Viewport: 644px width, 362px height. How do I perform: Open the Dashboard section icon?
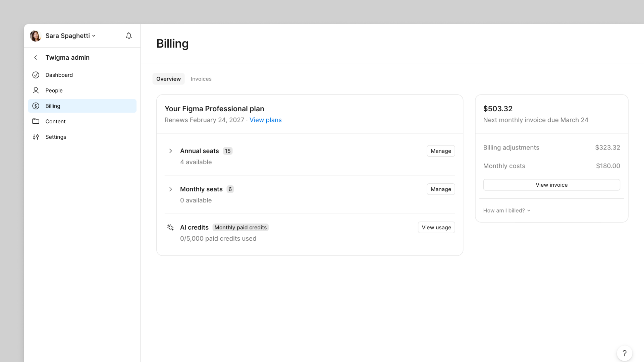[x=36, y=75]
